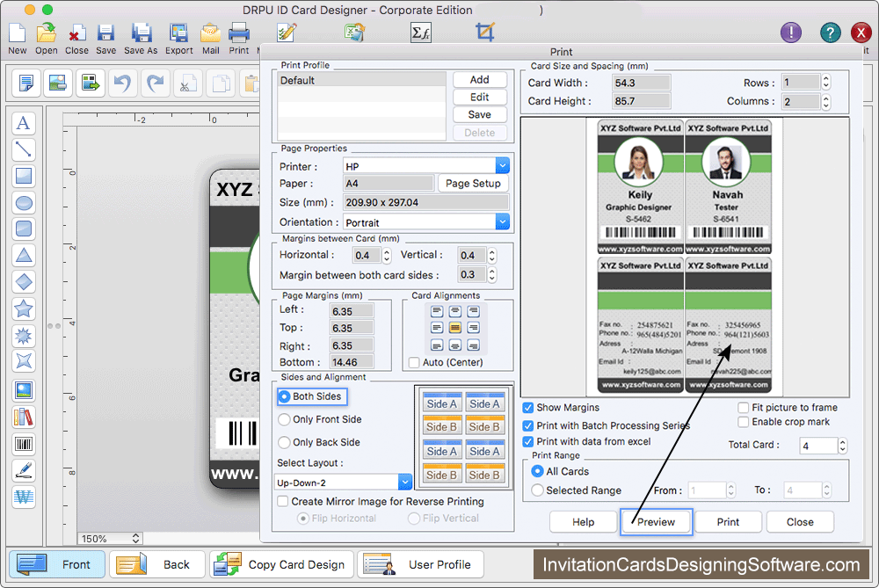879x588 pixels.
Task: Switch to the Back card tab
Action: [157, 564]
